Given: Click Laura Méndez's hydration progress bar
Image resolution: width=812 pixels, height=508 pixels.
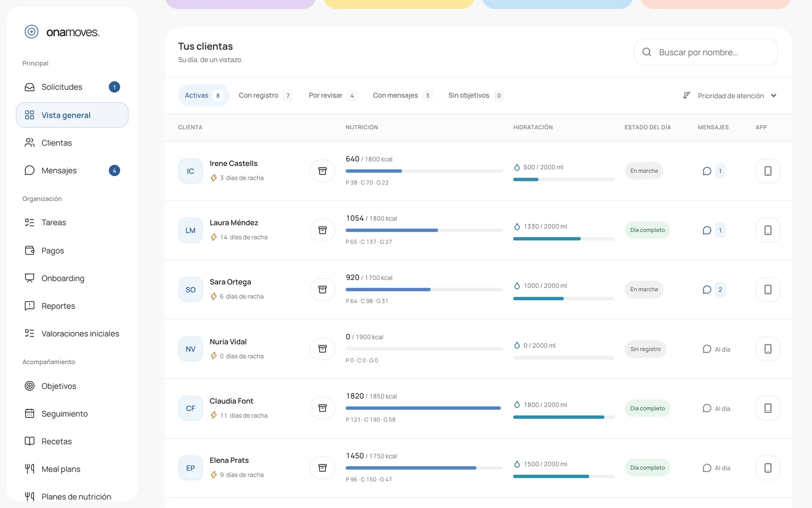Looking at the screenshot, I should pos(564,239).
